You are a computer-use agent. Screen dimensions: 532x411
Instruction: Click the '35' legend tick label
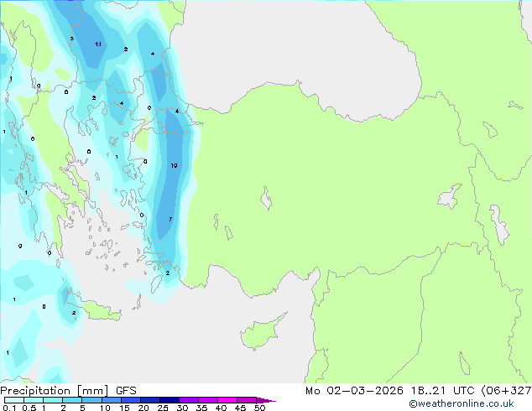tap(201, 408)
